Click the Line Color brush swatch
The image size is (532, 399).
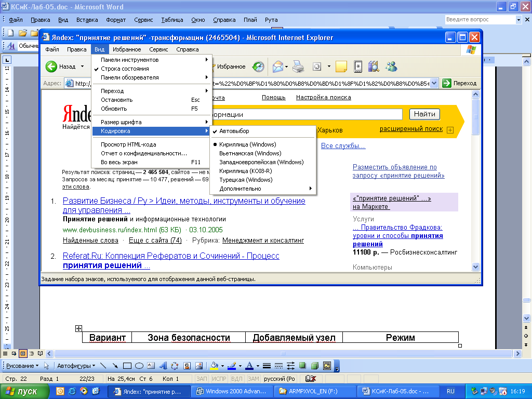pos(232,366)
